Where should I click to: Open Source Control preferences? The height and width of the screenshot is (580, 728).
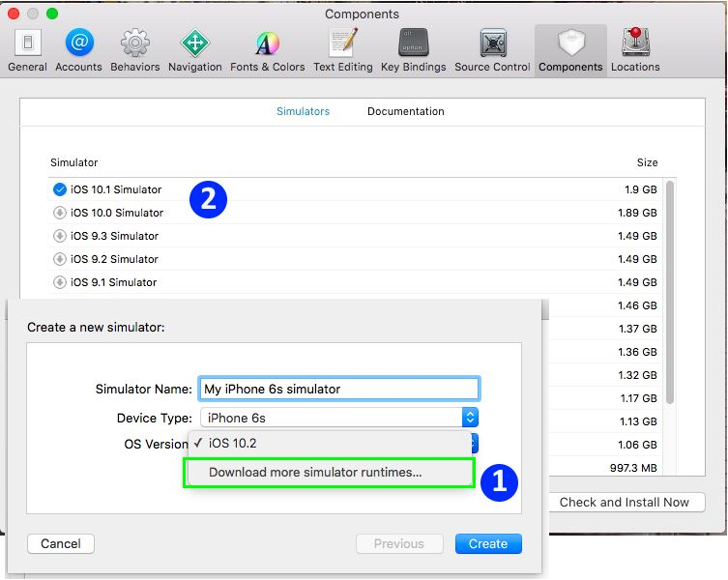(492, 50)
